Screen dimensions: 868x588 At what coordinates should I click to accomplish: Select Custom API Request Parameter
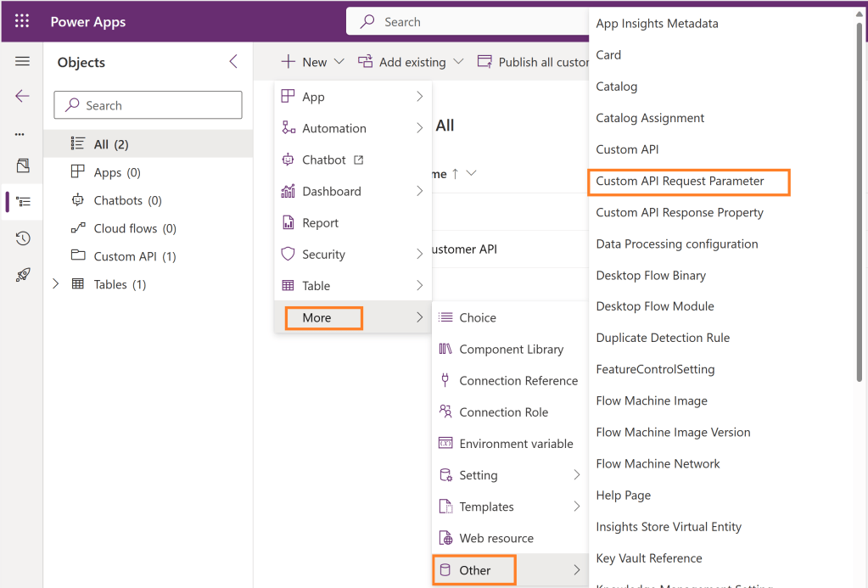click(x=680, y=182)
